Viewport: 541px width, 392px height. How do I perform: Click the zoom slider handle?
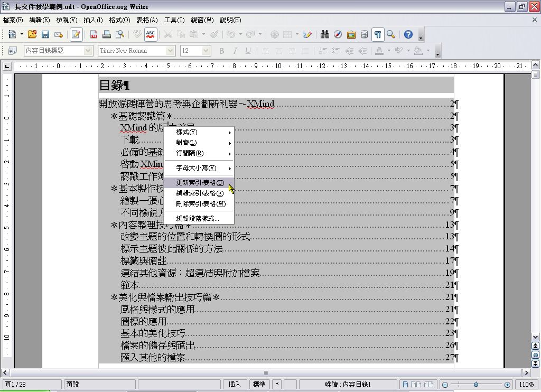(x=476, y=385)
